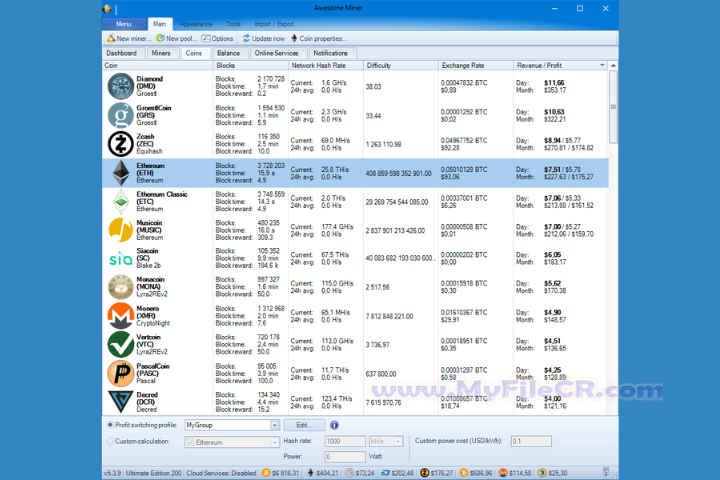Click Update now in the toolbar

[264, 39]
